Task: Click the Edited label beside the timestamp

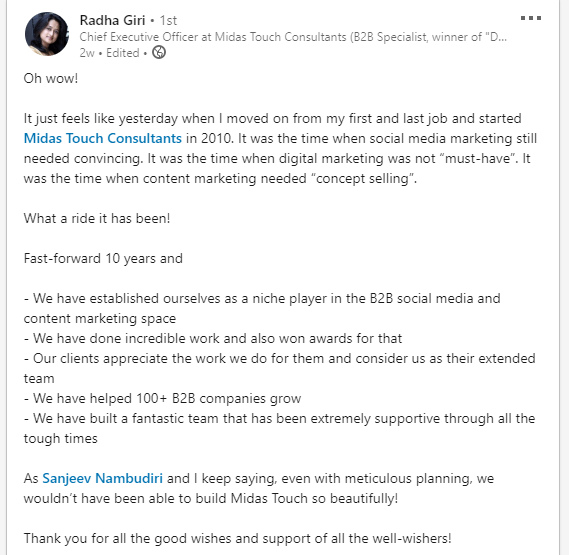Action: 123,53
